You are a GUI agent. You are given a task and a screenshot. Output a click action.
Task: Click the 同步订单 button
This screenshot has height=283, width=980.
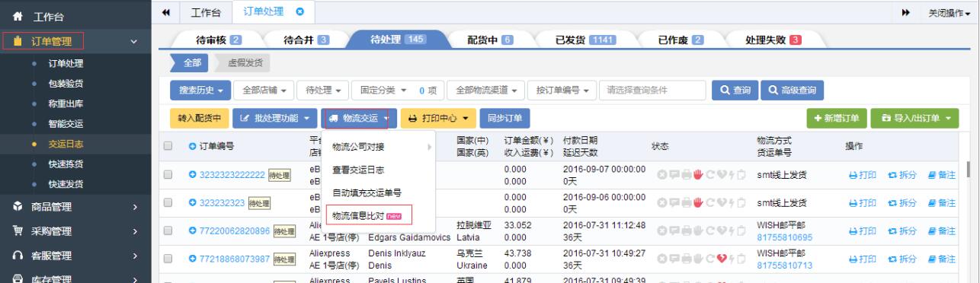coord(505,119)
